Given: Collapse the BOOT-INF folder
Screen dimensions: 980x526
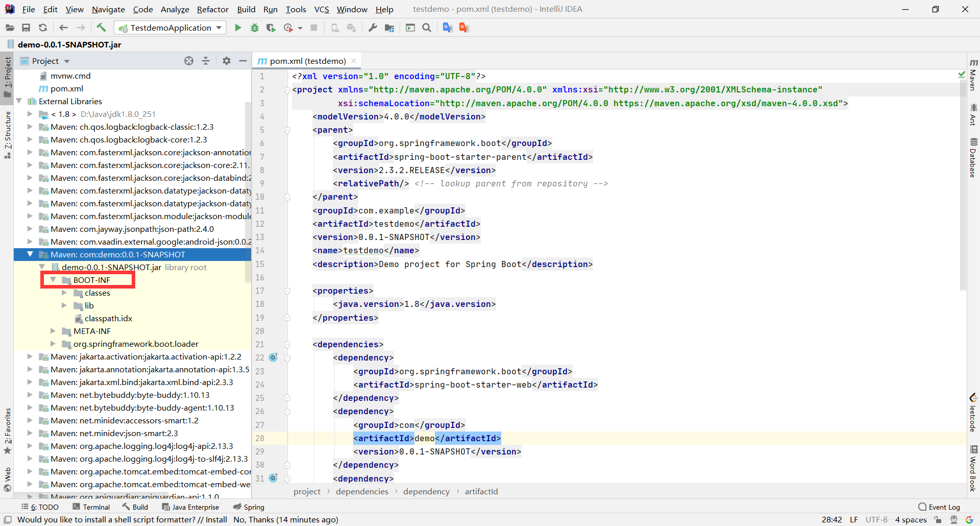Looking at the screenshot, I should click(53, 280).
